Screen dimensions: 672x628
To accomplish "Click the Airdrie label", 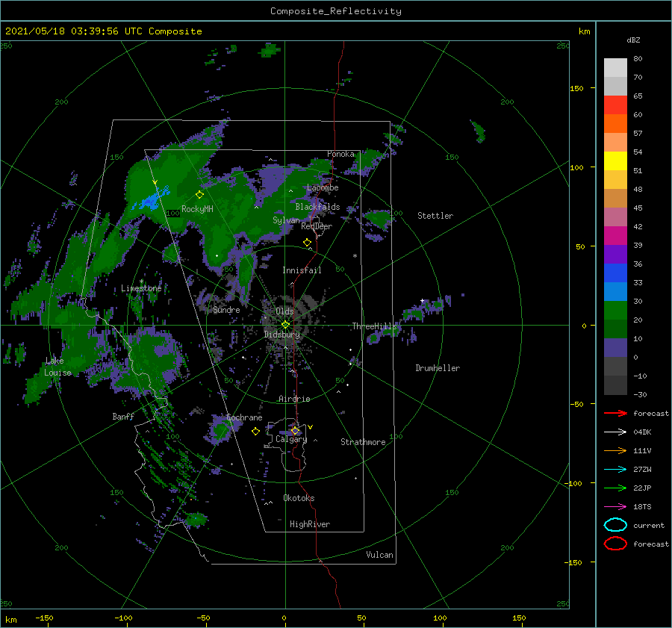I will click(x=294, y=399).
